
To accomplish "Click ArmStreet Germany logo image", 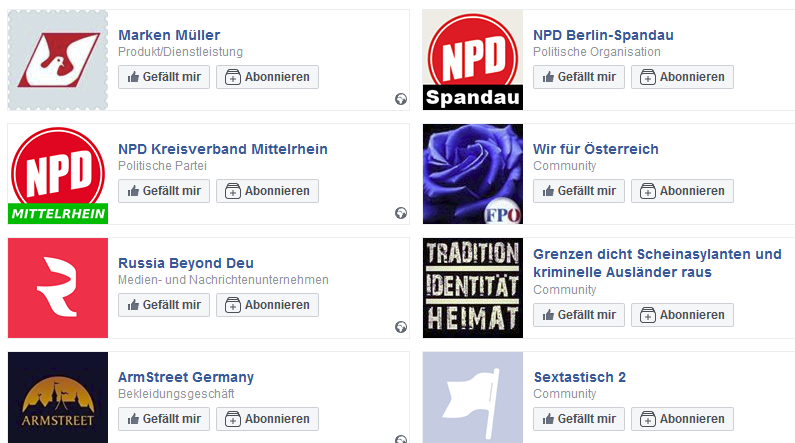I will pos(58,398).
